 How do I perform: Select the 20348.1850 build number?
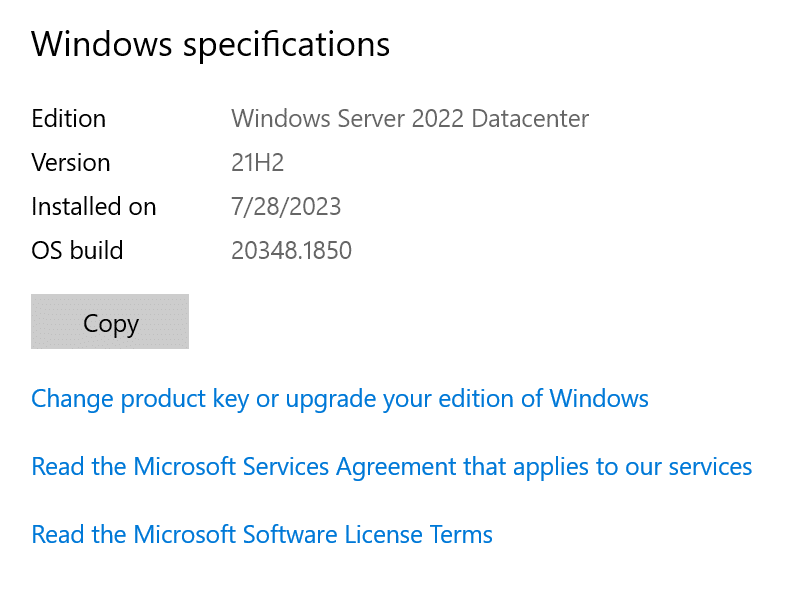[x=291, y=250]
